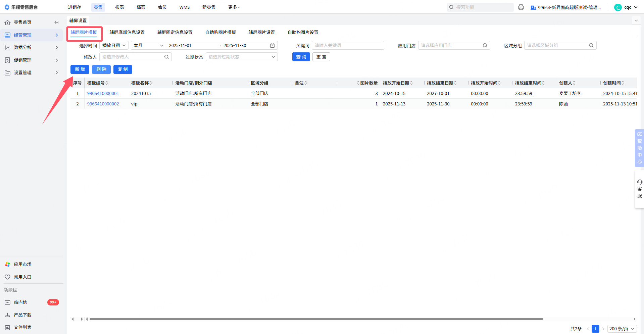
Task: Switch to the 自助购图片设置 tab
Action: pyautogui.click(x=303, y=32)
